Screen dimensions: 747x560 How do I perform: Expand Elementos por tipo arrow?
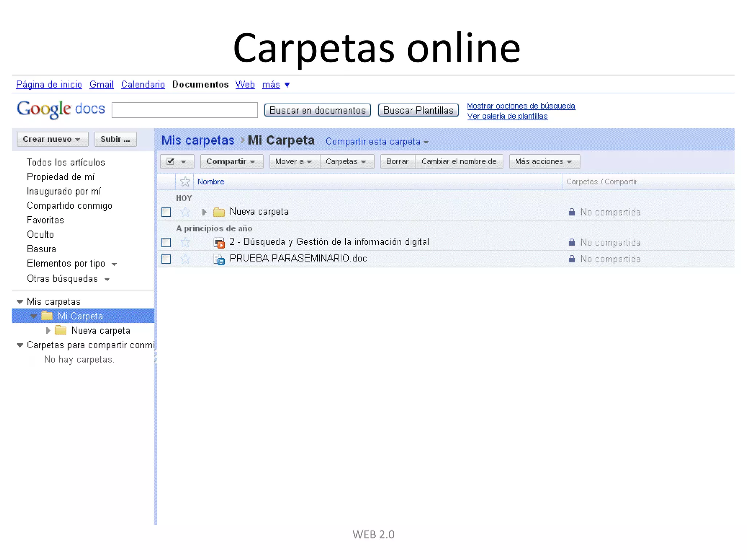(x=114, y=264)
